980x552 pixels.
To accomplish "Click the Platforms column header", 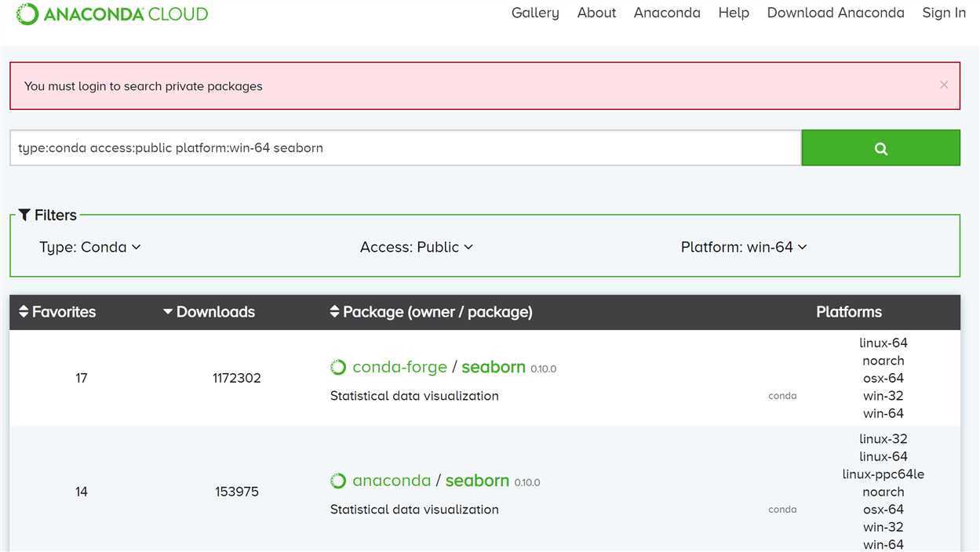I will pos(849,311).
